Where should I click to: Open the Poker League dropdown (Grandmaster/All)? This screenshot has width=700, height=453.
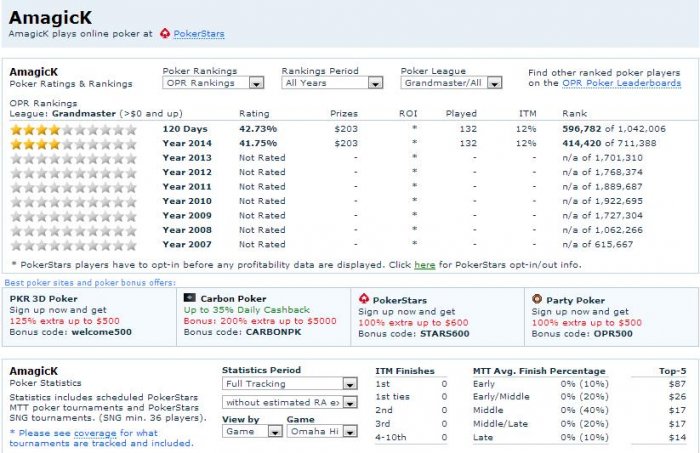451,83
